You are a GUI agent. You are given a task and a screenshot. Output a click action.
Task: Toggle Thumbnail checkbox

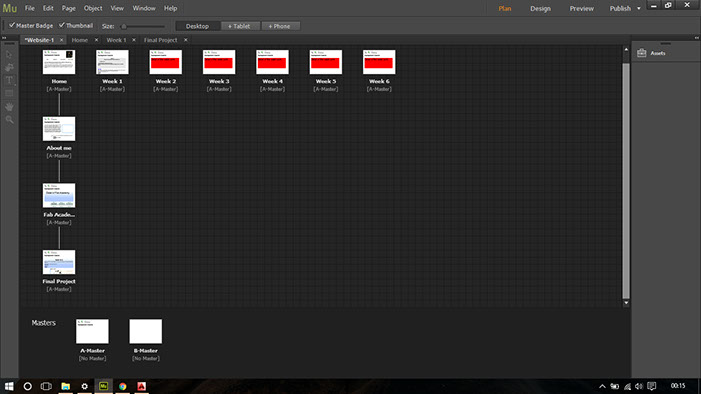(62, 25)
